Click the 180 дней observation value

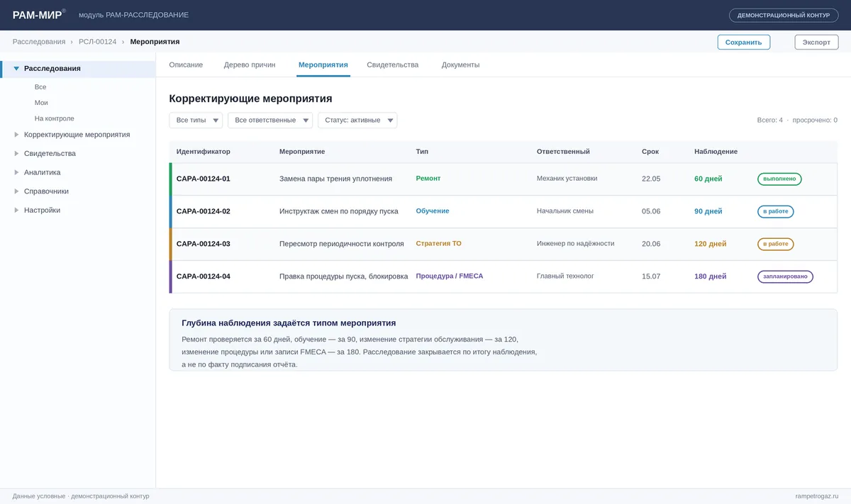[711, 276]
